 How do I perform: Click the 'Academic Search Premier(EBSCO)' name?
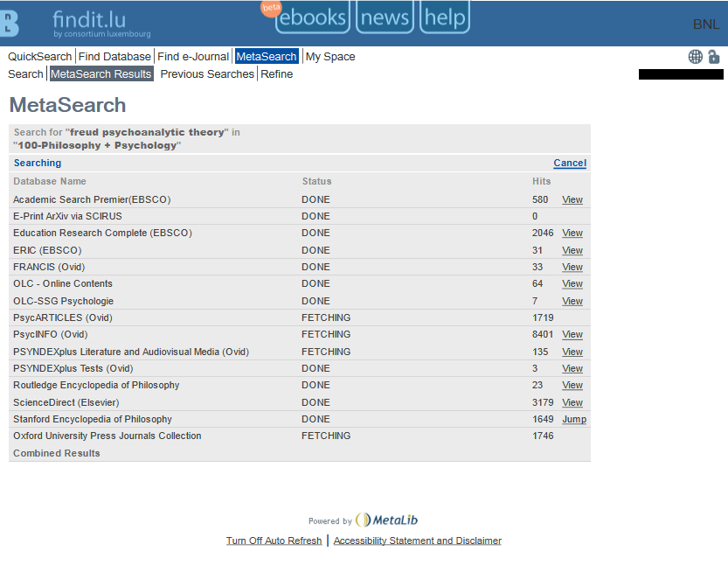92,199
